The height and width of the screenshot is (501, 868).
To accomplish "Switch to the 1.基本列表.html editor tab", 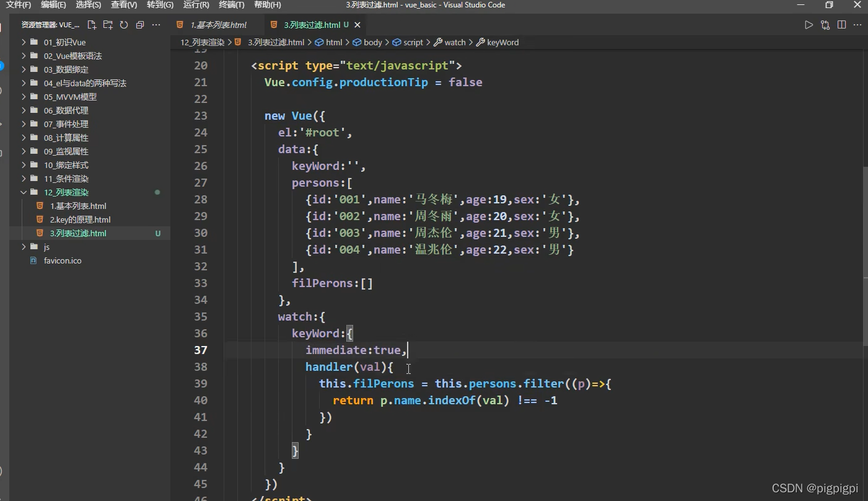I will pos(217,25).
